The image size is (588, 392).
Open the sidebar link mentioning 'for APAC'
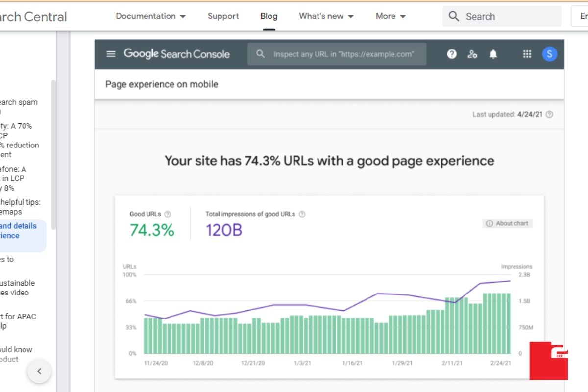point(18,321)
